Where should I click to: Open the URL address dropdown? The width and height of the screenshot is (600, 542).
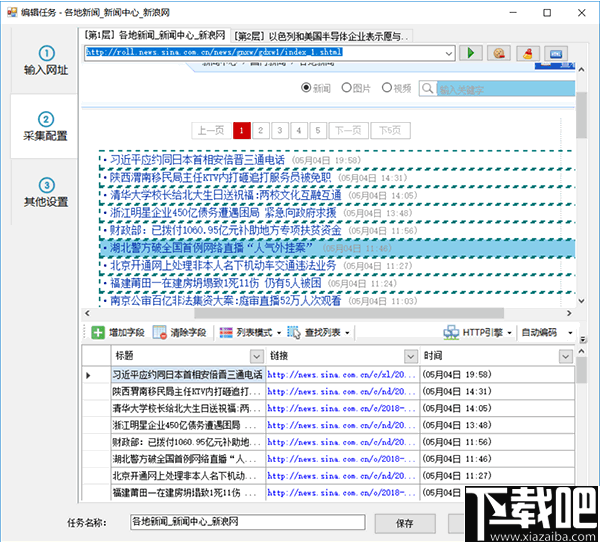pos(449,53)
